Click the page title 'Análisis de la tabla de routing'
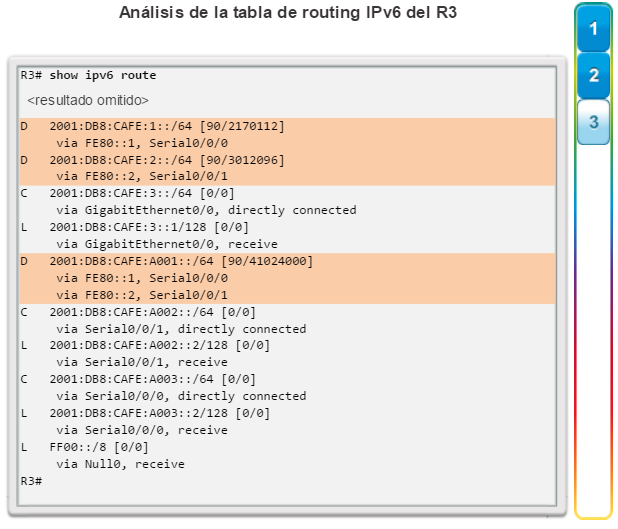 click(x=240, y=13)
